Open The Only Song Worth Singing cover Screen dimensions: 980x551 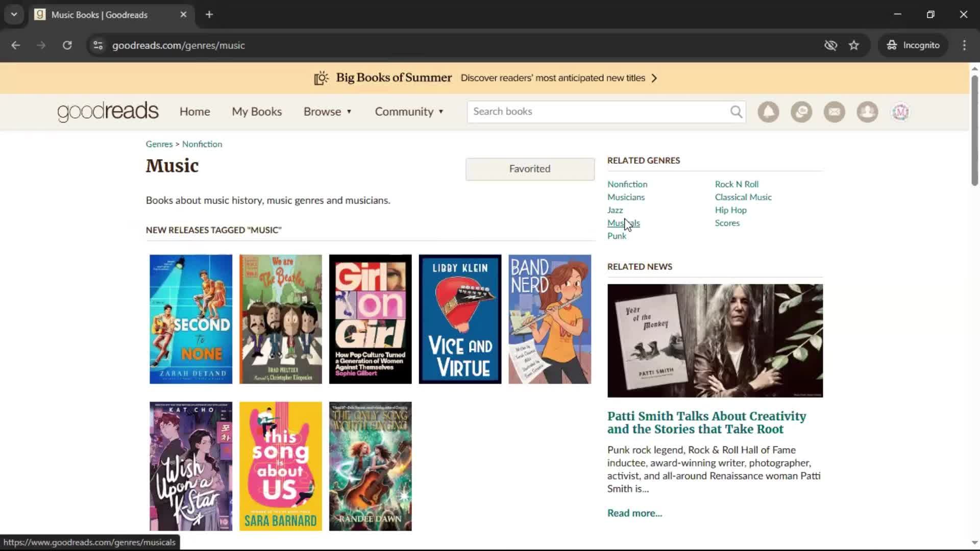pos(370,466)
